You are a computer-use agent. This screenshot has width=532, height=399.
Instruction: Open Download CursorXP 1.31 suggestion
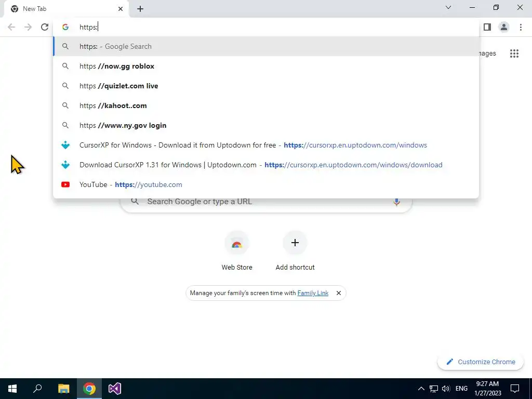point(266,165)
